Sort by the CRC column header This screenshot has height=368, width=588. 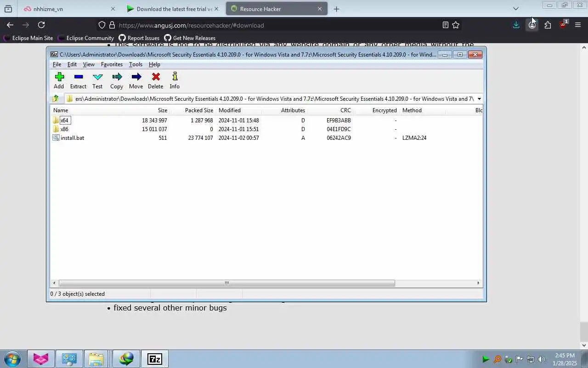(331, 110)
